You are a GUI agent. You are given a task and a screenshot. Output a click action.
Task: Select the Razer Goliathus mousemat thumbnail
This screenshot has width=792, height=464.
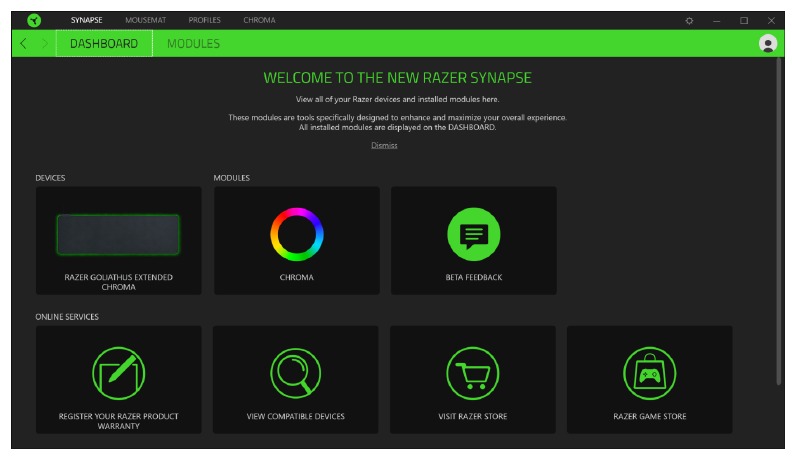point(118,234)
